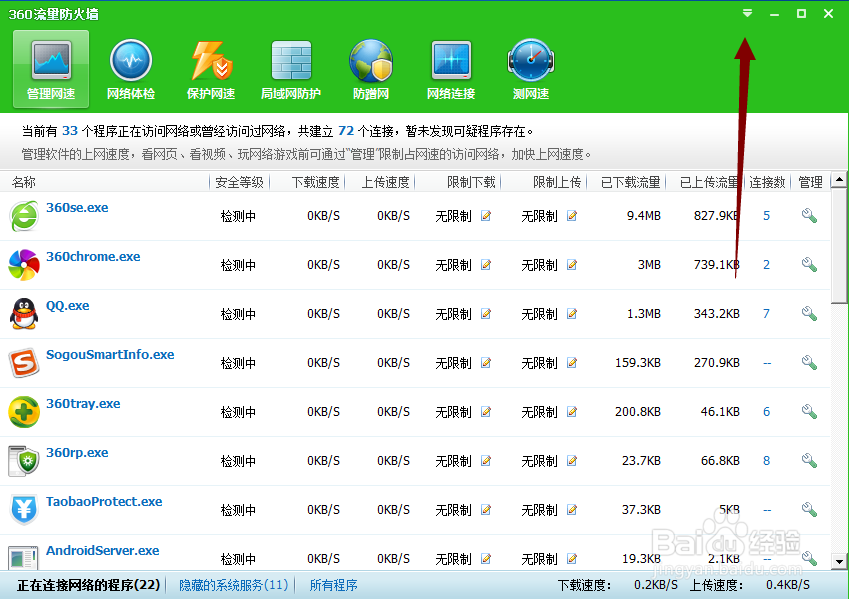
Task: Click scrollbar up arrow of program list
Action: 839,180
